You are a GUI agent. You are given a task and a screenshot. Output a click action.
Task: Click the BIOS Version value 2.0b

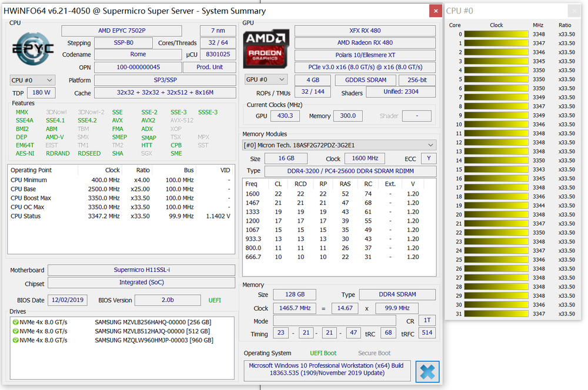[x=168, y=300]
